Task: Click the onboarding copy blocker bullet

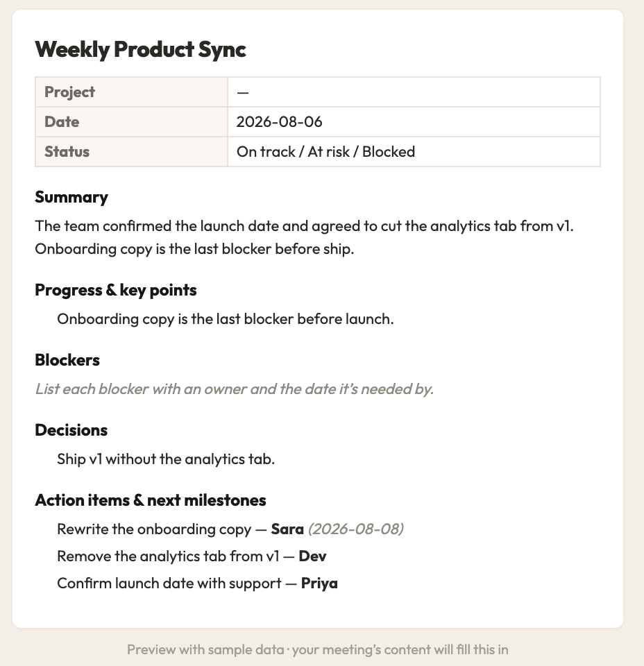Action: tap(225, 319)
